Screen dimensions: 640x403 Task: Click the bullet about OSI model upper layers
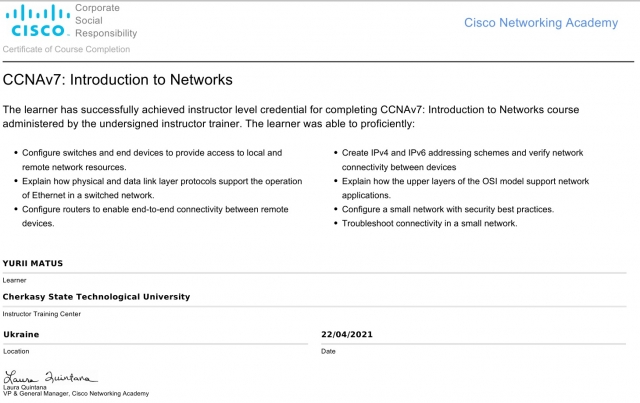465,188
